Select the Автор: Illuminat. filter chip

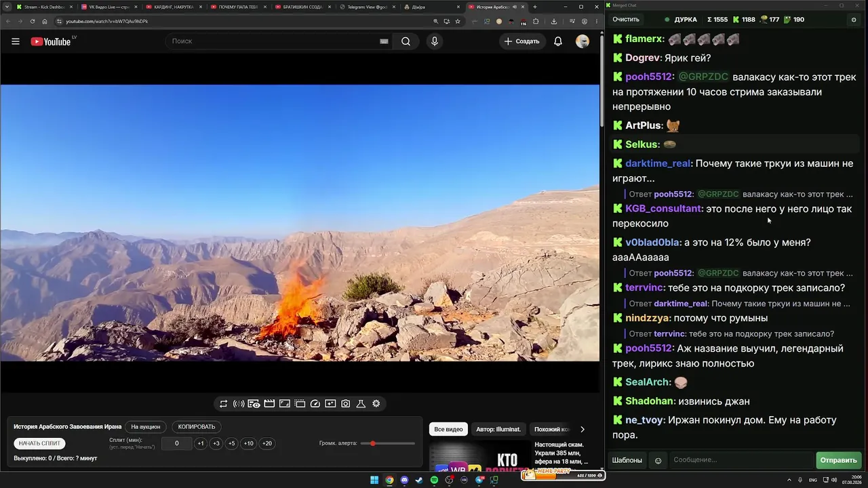(x=498, y=430)
